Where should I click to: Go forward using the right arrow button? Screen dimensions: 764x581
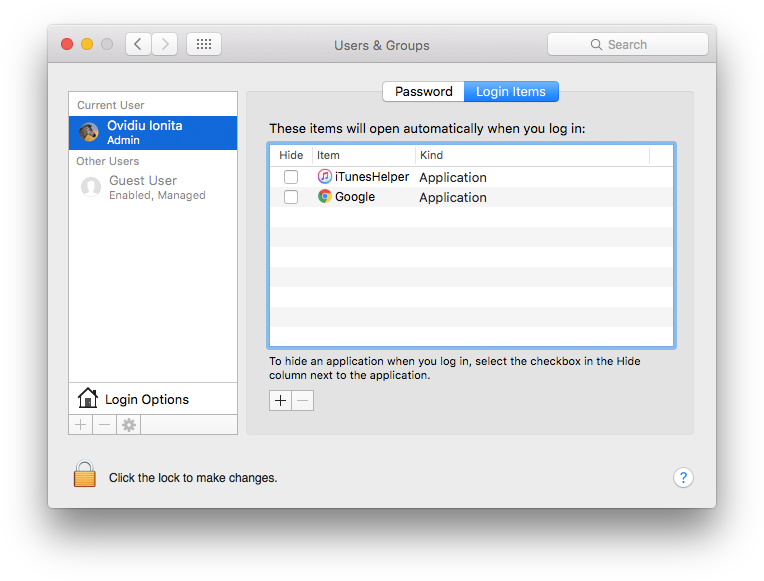click(x=165, y=44)
